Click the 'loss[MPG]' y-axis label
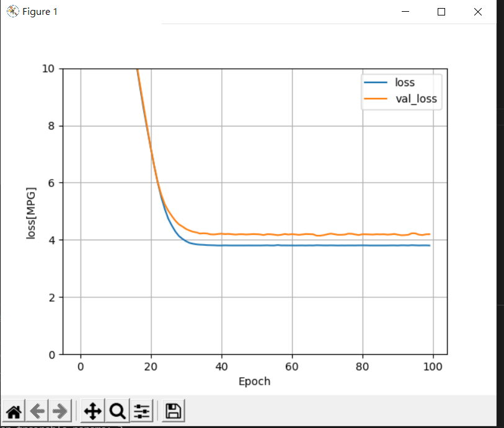The image size is (504, 428). pos(31,213)
